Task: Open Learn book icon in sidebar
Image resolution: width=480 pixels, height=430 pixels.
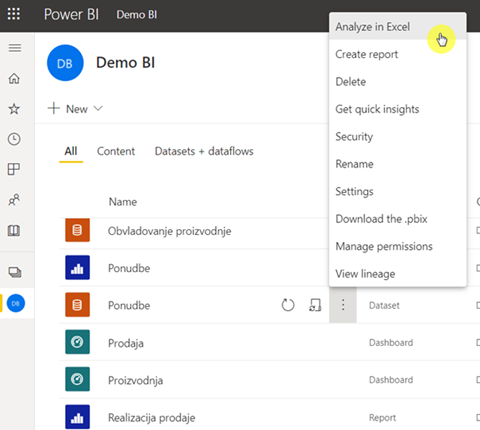Action: 14,230
